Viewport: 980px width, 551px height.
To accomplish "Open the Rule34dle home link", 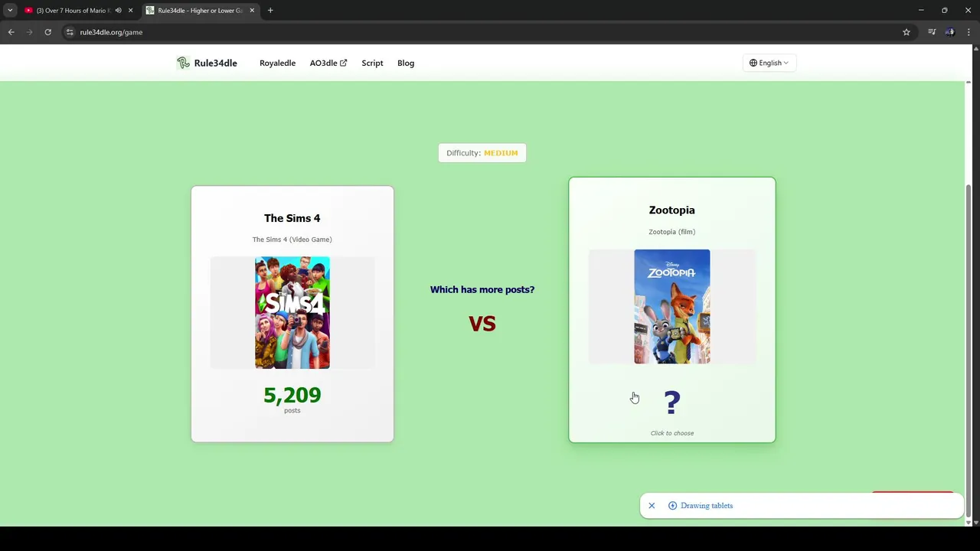I will 207,63.
